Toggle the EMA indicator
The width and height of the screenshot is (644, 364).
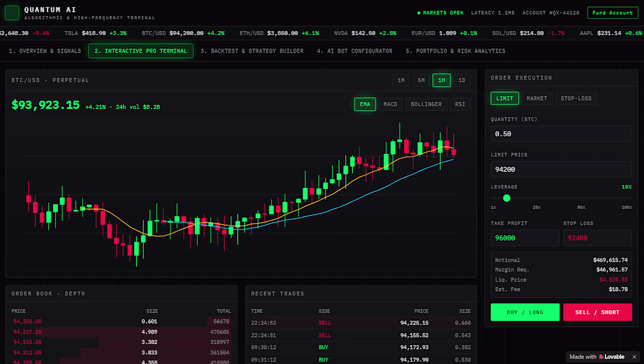click(x=365, y=104)
